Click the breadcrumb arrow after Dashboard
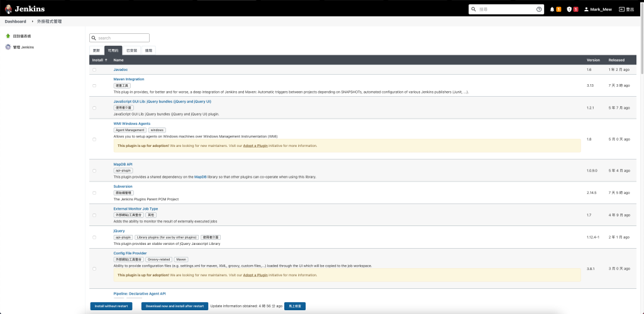The width and height of the screenshot is (644, 314). [x=33, y=21]
